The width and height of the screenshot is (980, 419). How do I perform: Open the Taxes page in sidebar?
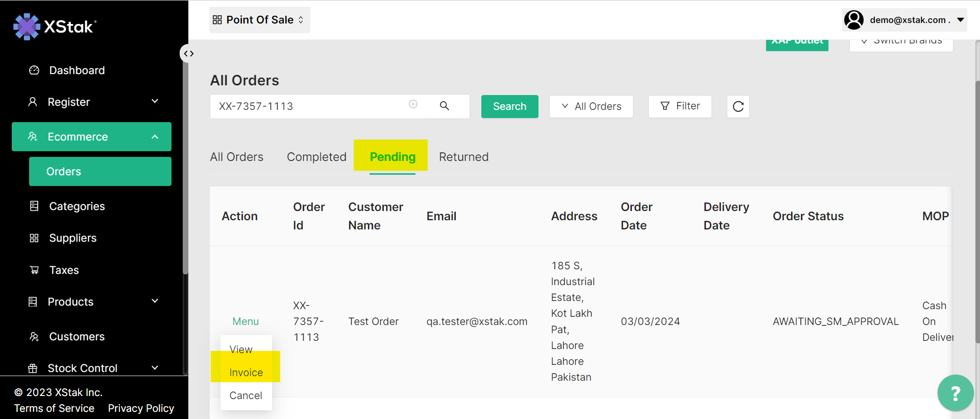64,270
